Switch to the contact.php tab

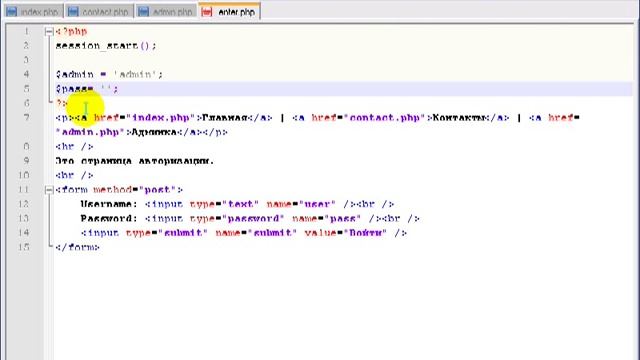point(100,11)
